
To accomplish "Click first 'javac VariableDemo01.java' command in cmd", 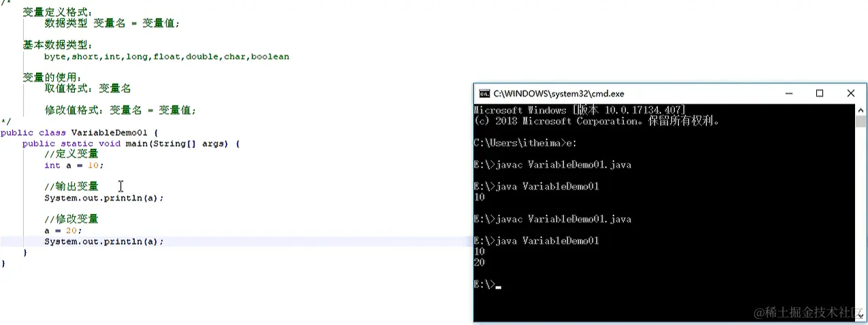I will pyautogui.click(x=563, y=165).
